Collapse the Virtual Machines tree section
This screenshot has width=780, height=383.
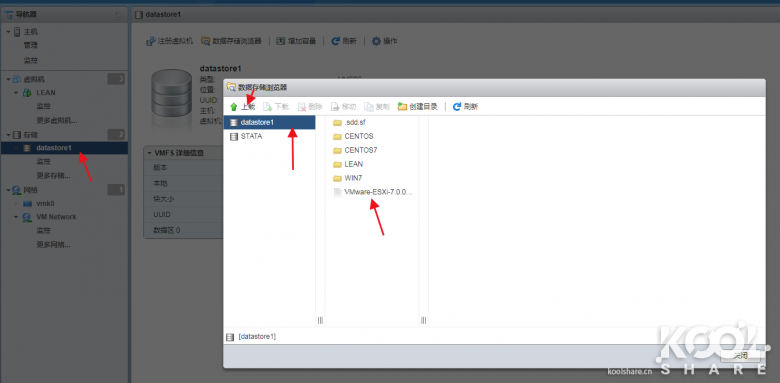pos(8,79)
